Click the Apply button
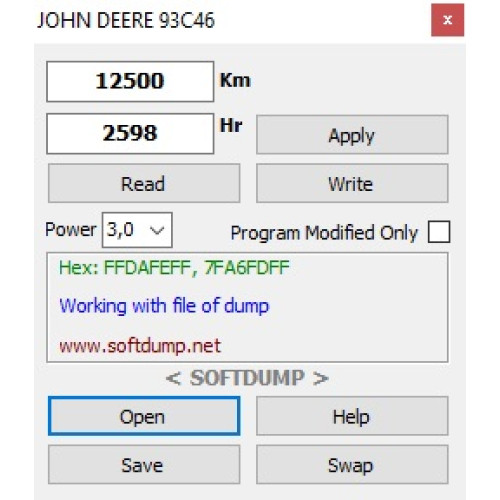This screenshot has height=500, width=500. pyautogui.click(x=352, y=134)
